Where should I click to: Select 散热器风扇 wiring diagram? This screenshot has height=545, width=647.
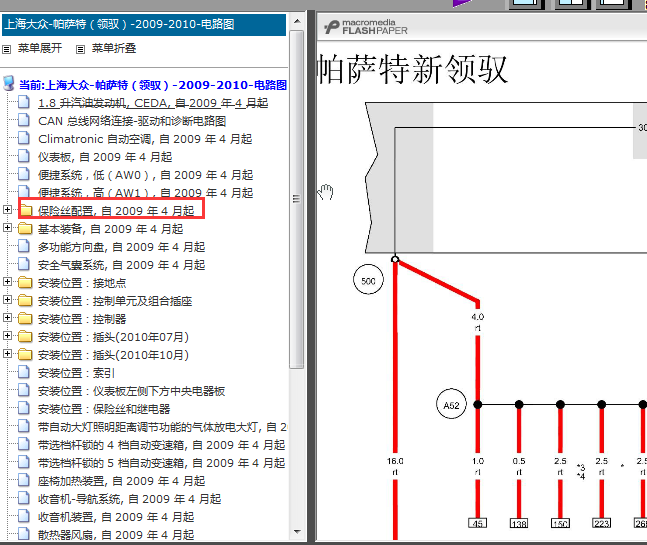pyautogui.click(x=116, y=535)
